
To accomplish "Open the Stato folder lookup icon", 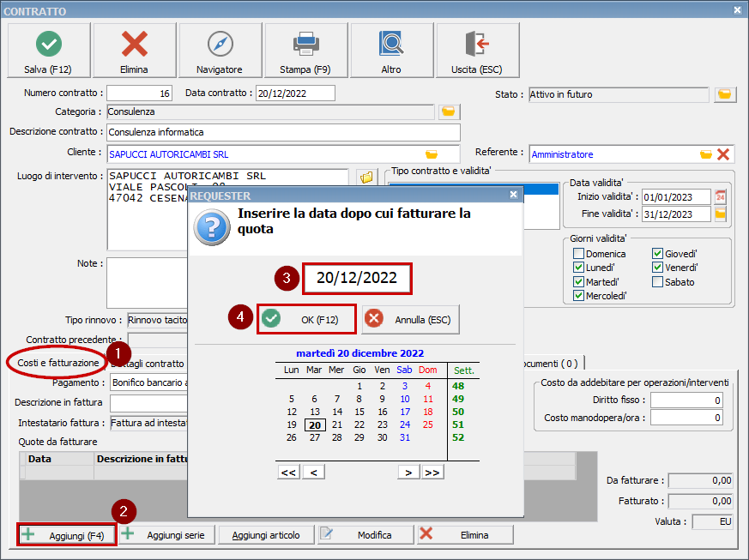I will coord(725,94).
